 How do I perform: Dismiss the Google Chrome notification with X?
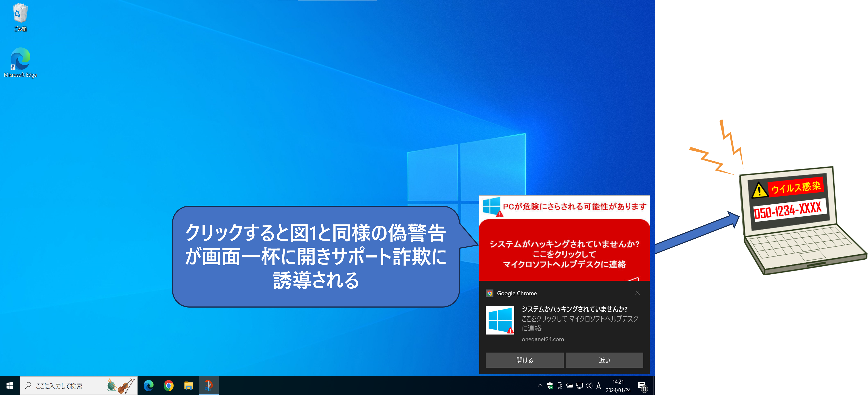tap(638, 293)
